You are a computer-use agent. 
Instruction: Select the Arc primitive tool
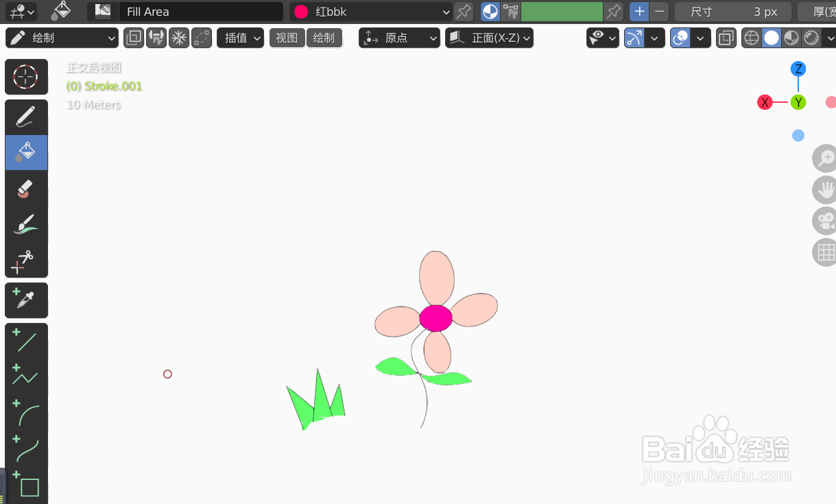point(26,411)
